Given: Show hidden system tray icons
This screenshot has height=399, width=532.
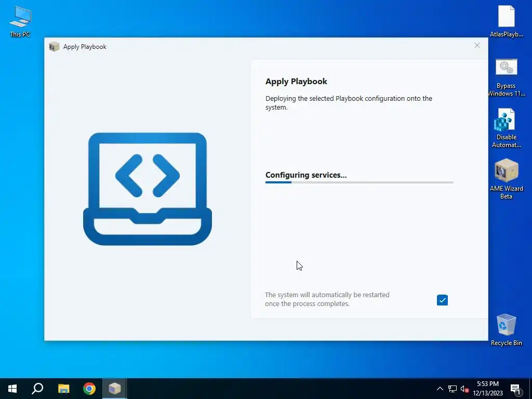Looking at the screenshot, I should (440, 389).
